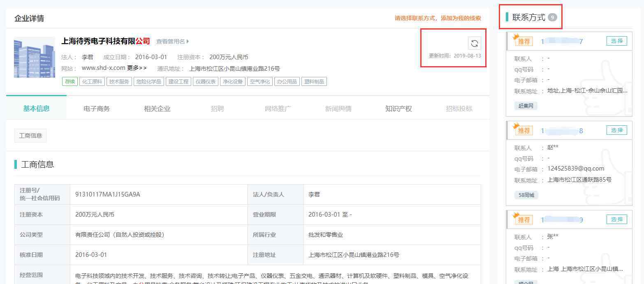Choose 选择 on contact 赵**

pos(617,130)
